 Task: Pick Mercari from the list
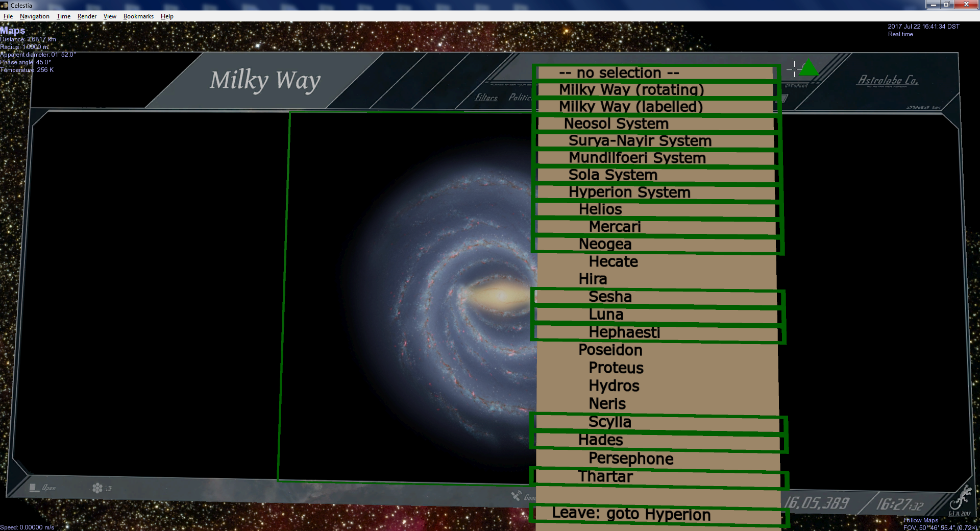click(x=657, y=227)
